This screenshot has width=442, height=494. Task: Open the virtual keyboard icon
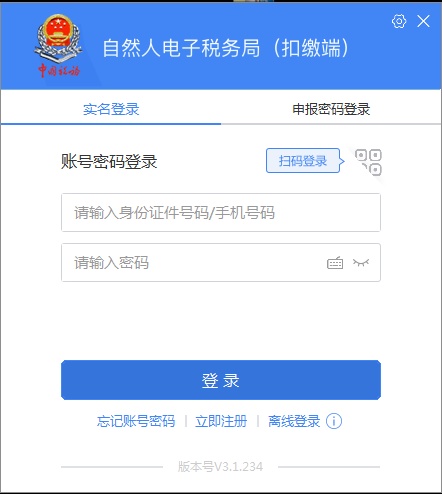(x=335, y=263)
